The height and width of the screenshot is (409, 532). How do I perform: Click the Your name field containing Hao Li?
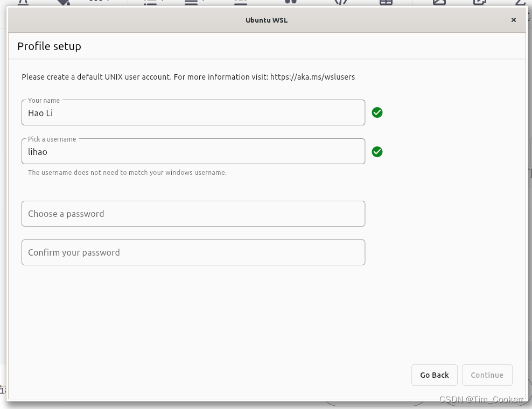coord(193,112)
